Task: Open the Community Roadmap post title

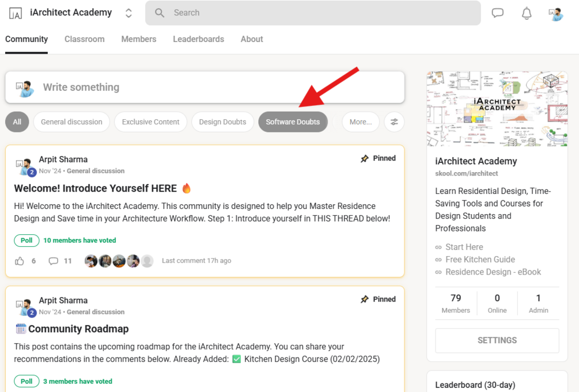Action: pos(78,329)
